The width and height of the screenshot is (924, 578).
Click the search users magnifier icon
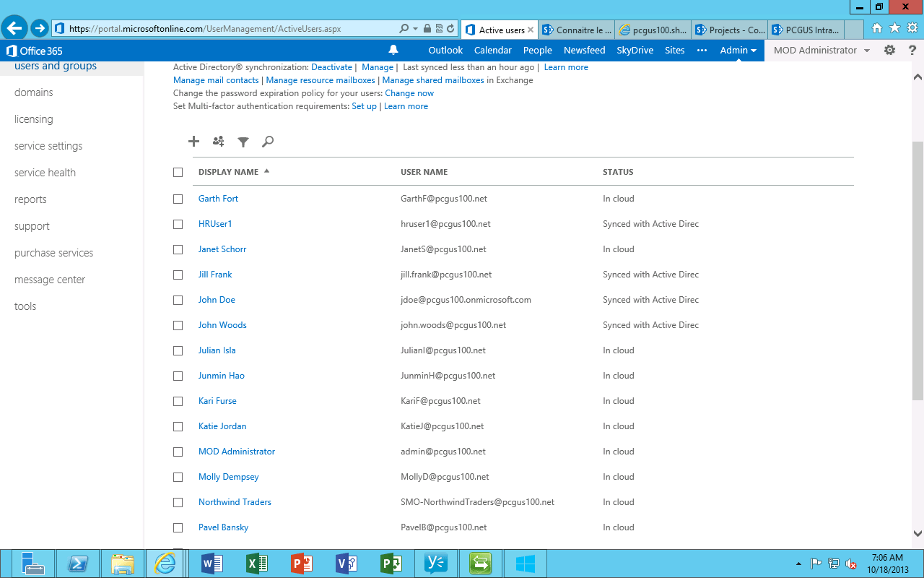tap(268, 142)
